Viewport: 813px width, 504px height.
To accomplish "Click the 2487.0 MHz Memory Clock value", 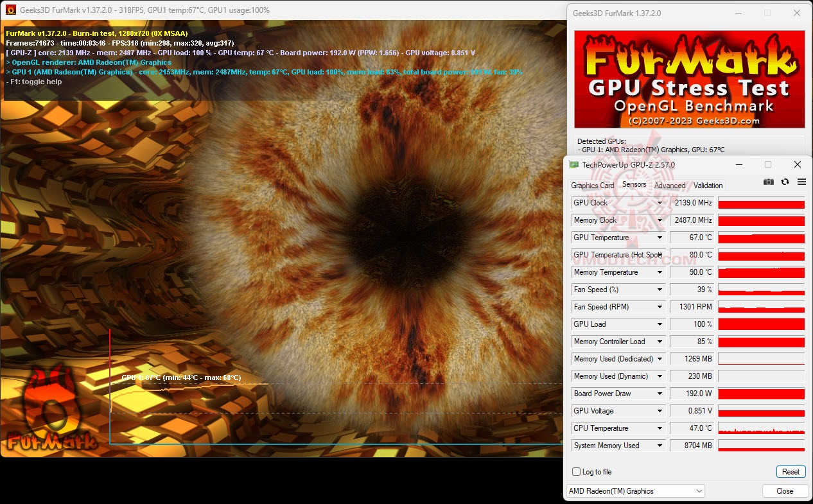I will pyautogui.click(x=692, y=220).
